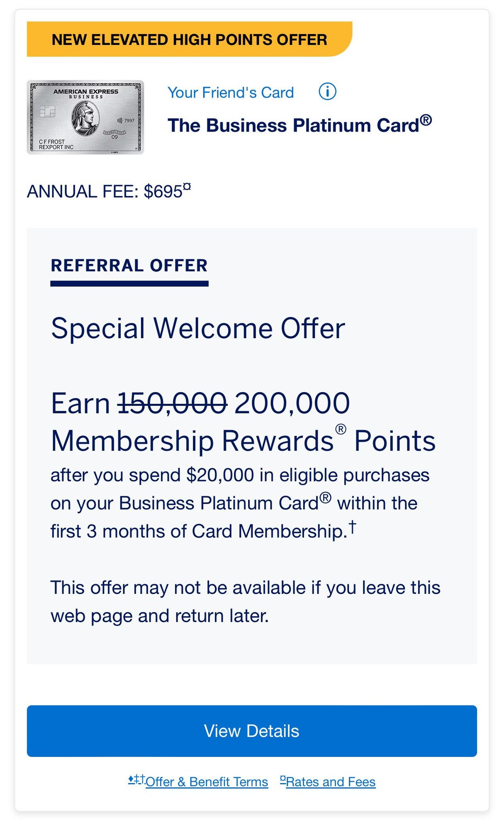Click the dagger footnote after Card Membership

(352, 527)
